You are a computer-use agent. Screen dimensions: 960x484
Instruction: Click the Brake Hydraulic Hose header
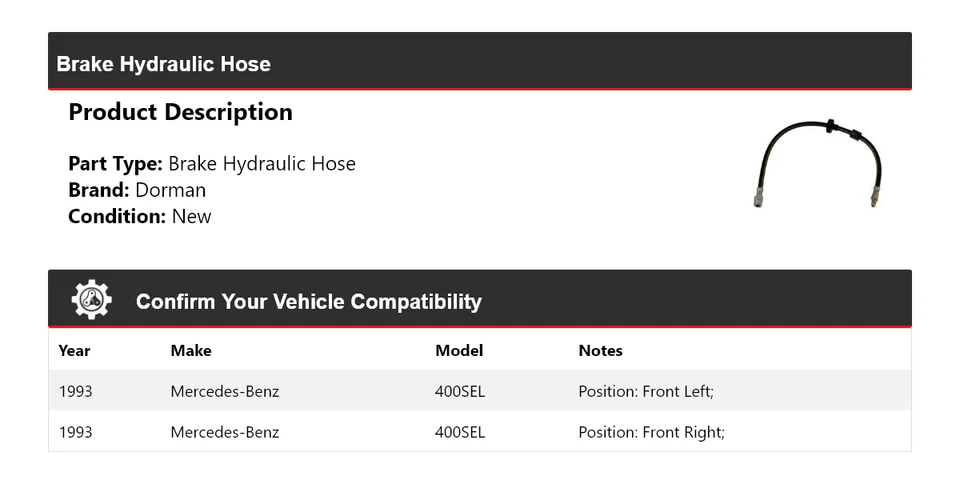coord(164,64)
